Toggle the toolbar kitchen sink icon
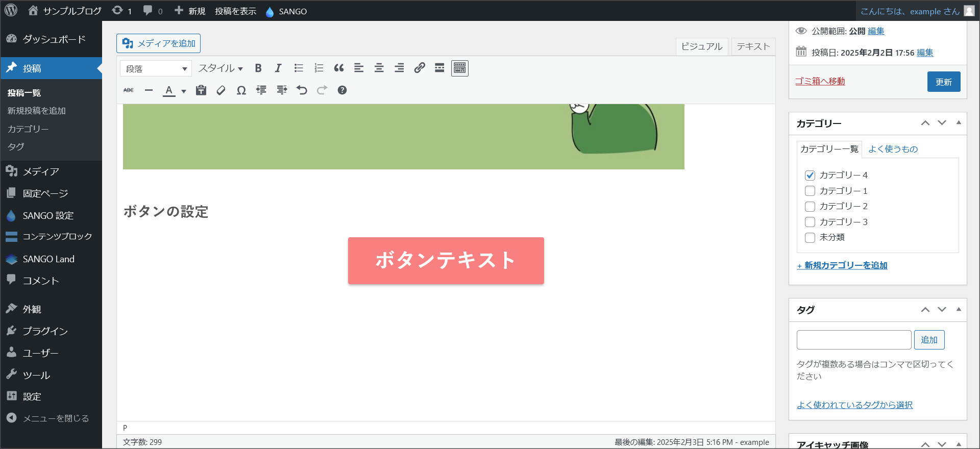980x449 pixels. pos(459,68)
